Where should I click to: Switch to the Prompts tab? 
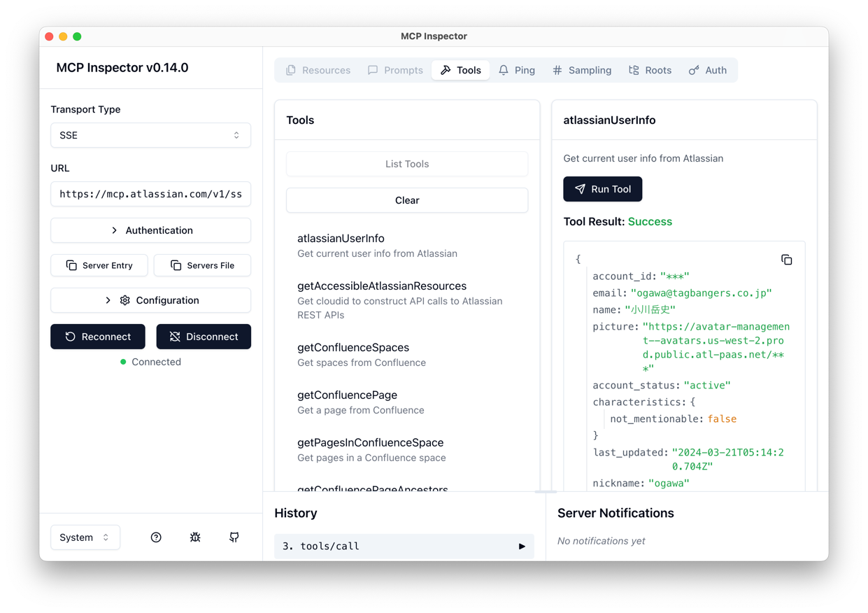pos(395,70)
